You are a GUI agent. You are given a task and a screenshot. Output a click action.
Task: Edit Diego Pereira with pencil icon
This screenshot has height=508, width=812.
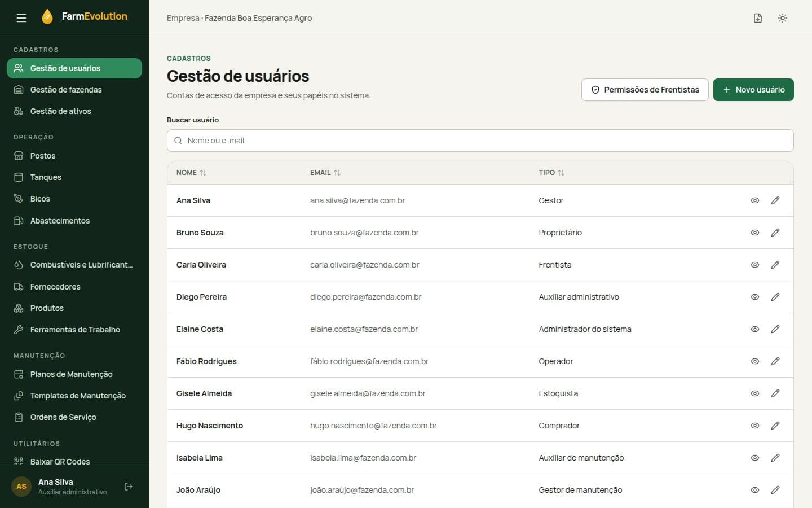pyautogui.click(x=775, y=297)
